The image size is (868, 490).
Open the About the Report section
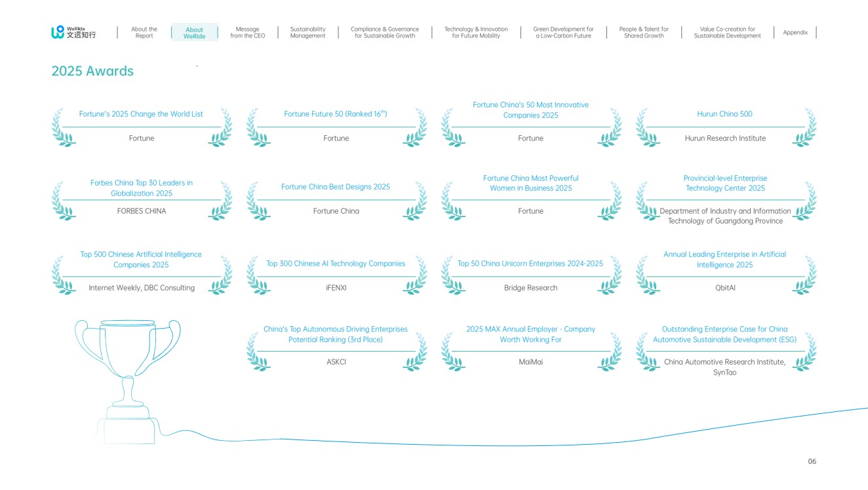pos(144,33)
